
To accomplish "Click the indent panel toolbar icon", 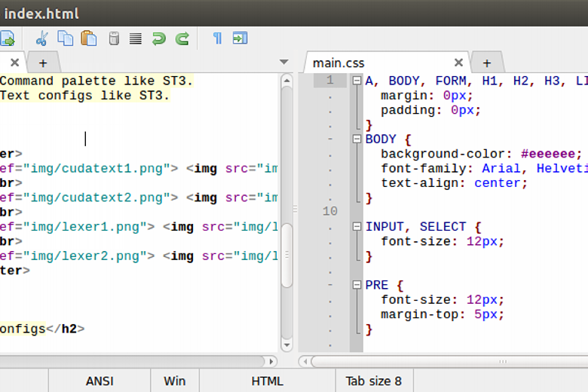I will [240, 38].
